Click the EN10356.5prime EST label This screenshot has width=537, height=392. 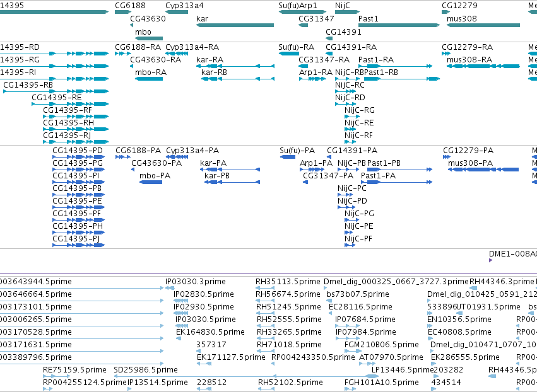(x=459, y=320)
